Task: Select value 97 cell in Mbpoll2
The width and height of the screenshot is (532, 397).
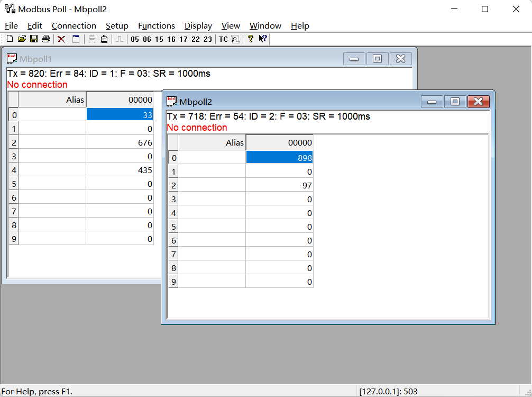Action: tap(279, 185)
